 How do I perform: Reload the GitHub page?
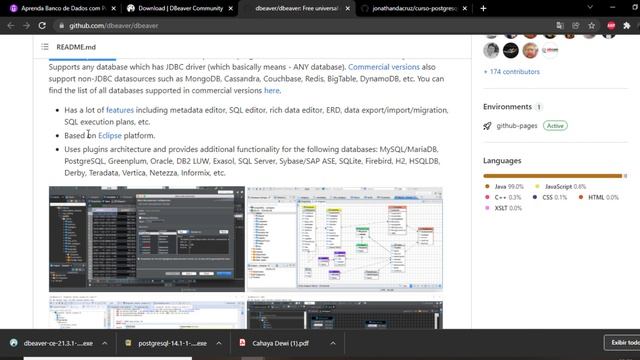click(42, 26)
